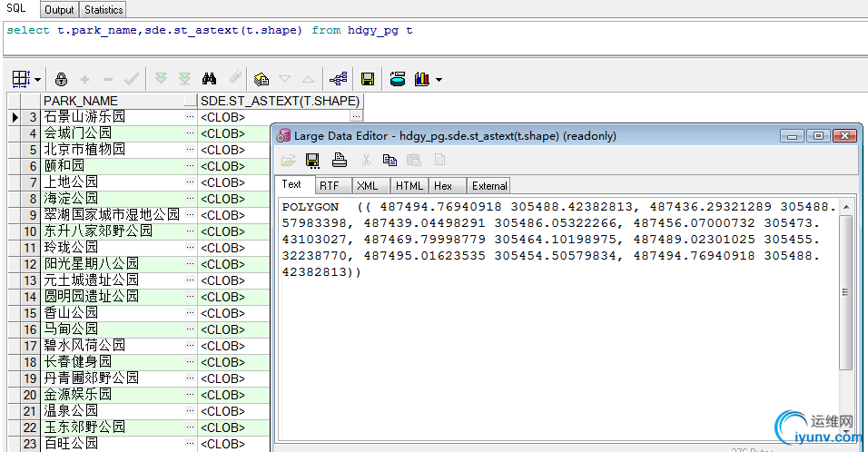Click the last toolbar icon in Large Data Editor
Screen dimensions: 868x452
(440, 160)
